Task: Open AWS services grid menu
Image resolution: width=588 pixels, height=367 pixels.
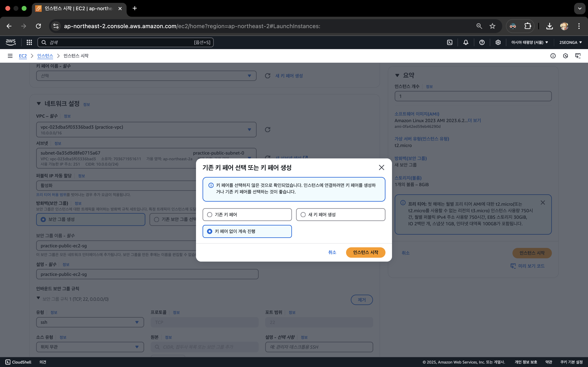Action: (29, 42)
